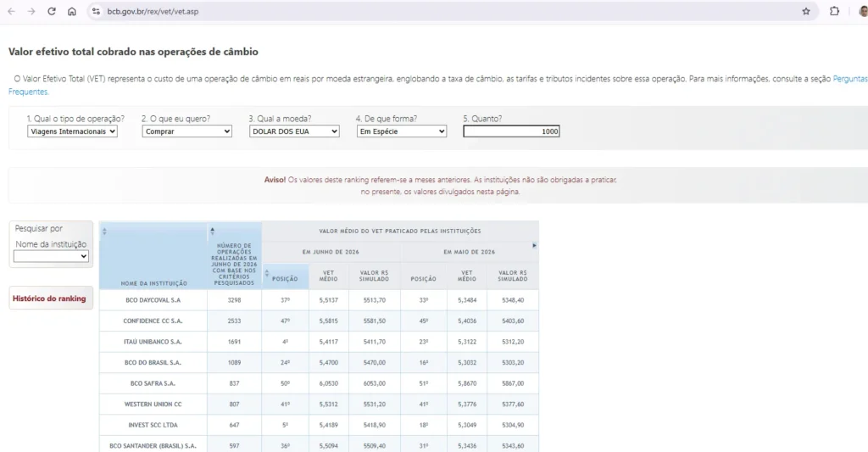
Task: Select ITAÚ UNIBANCO S.A. row name
Action: pyautogui.click(x=153, y=342)
